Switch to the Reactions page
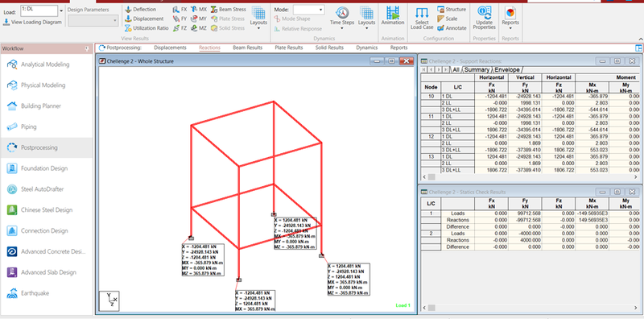 pos(210,48)
